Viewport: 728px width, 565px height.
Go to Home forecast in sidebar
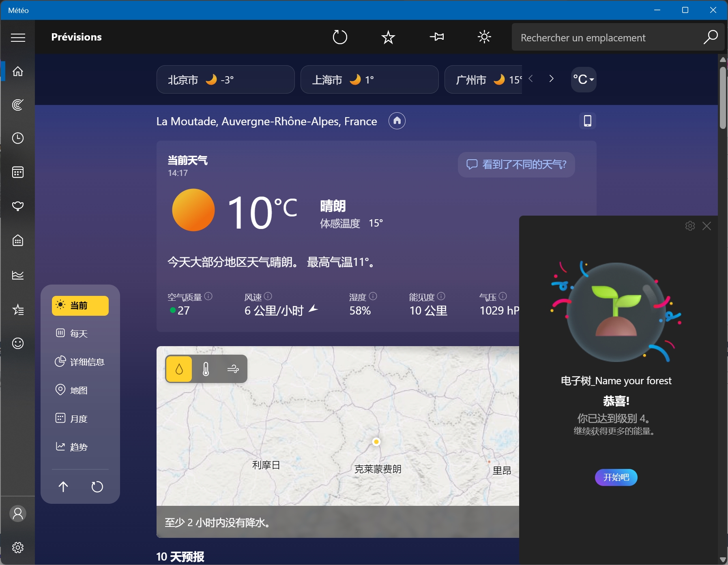point(18,71)
